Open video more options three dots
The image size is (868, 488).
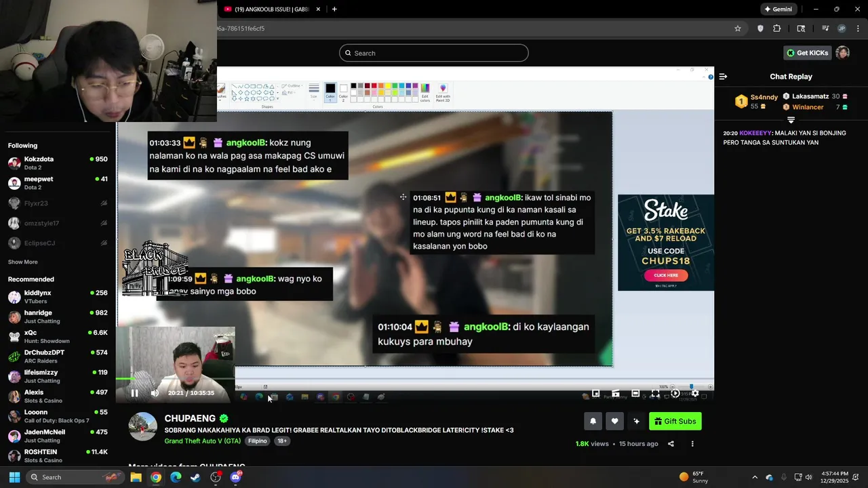(x=692, y=444)
